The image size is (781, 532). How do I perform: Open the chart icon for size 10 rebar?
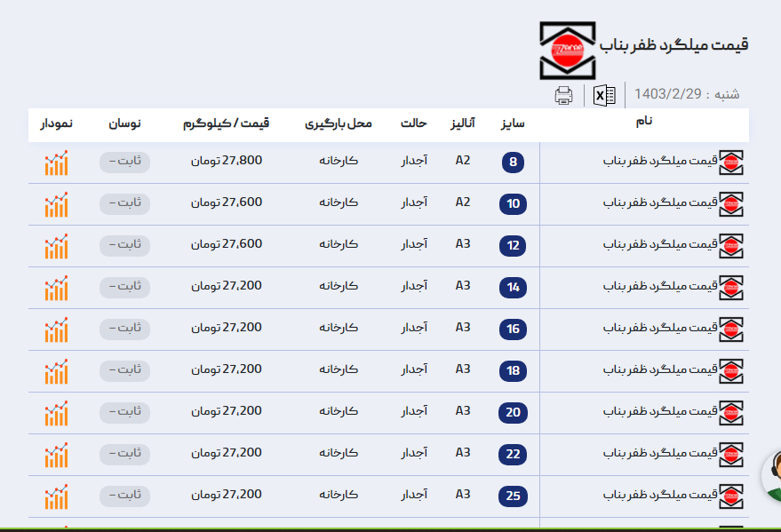[56, 204]
